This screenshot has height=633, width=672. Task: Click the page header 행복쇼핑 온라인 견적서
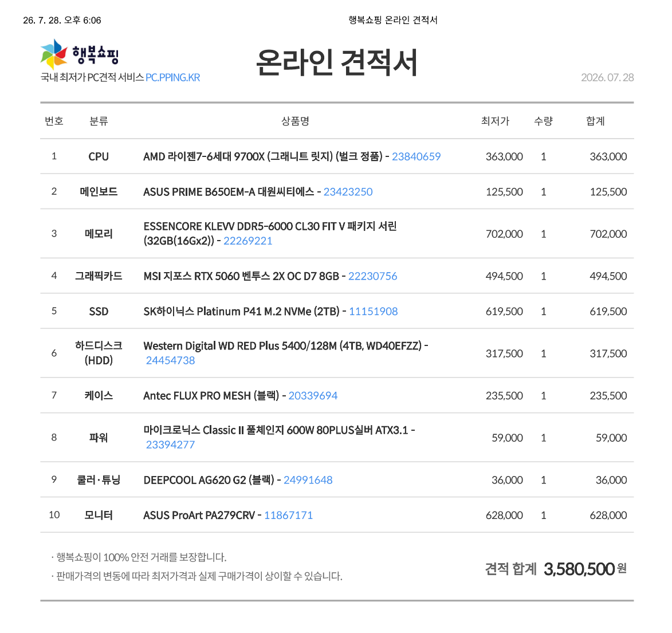393,20
